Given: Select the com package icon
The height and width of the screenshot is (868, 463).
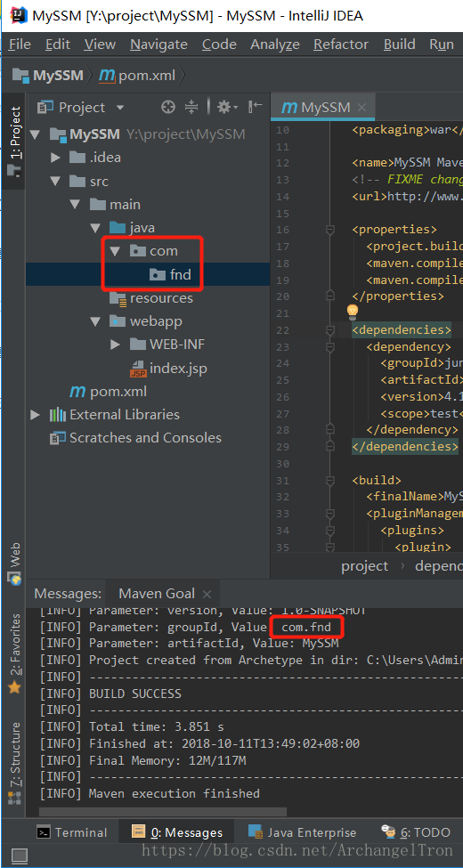Looking at the screenshot, I should [137, 251].
